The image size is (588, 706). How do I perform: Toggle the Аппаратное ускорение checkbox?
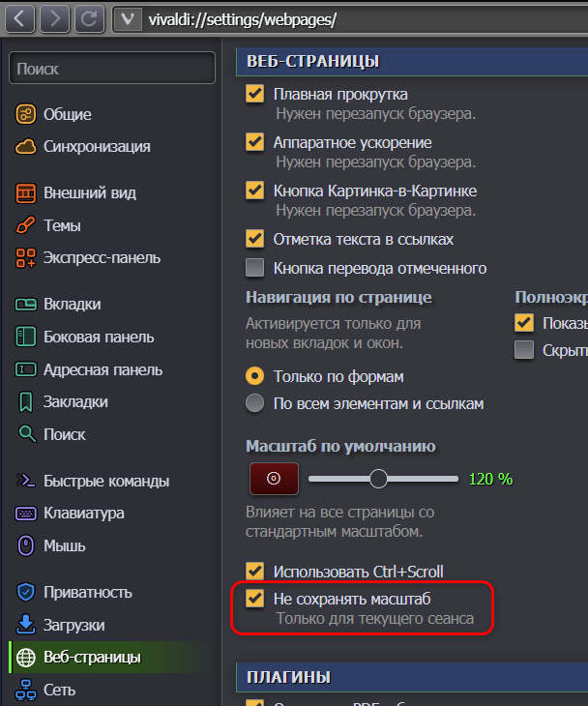coord(254,142)
